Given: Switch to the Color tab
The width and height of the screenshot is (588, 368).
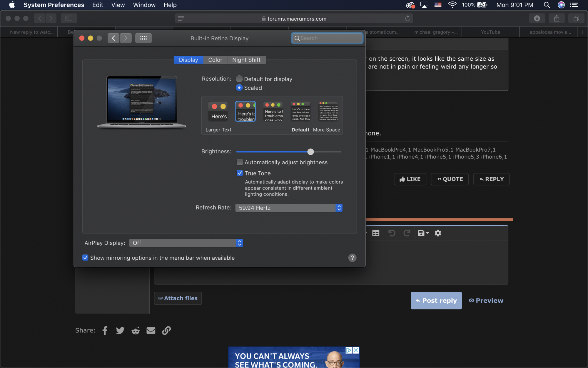Looking at the screenshot, I should [x=215, y=59].
